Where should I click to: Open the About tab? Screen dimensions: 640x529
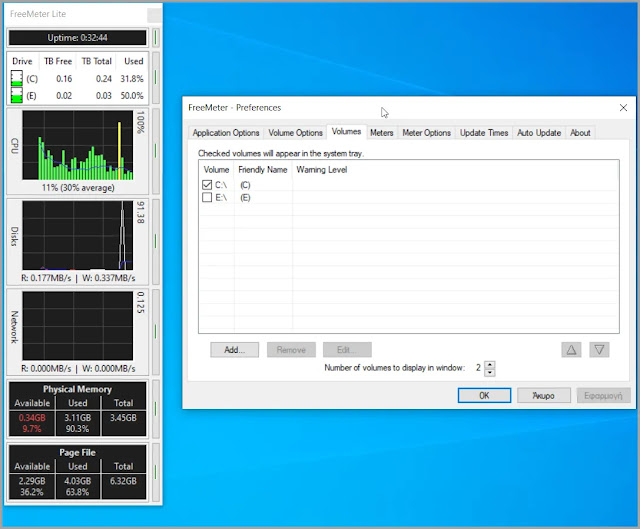click(x=580, y=133)
